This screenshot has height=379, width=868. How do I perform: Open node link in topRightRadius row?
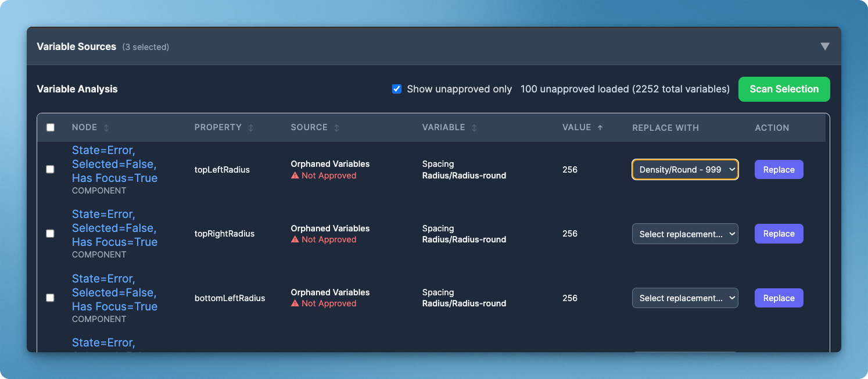coord(114,228)
